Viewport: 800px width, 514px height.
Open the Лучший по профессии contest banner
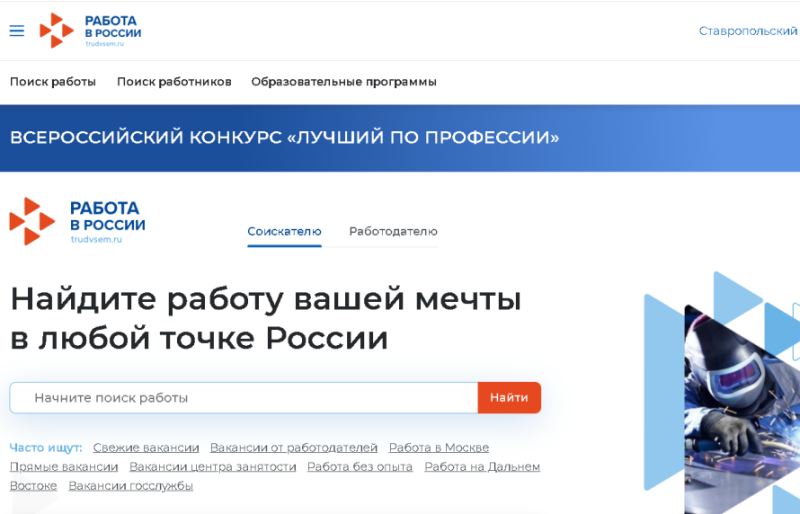(x=400, y=138)
